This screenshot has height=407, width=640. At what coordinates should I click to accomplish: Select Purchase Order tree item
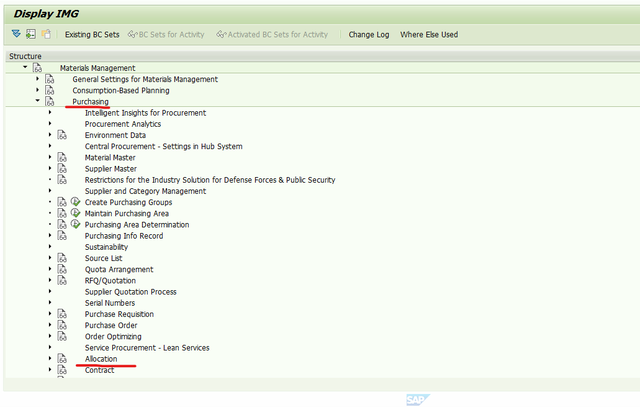tap(111, 325)
